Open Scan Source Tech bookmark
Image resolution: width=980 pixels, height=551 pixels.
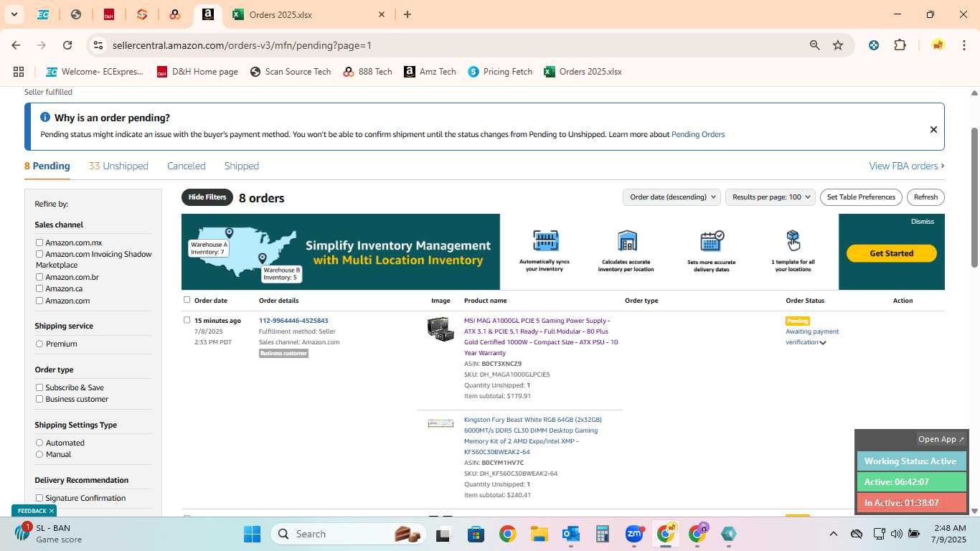tap(291, 72)
